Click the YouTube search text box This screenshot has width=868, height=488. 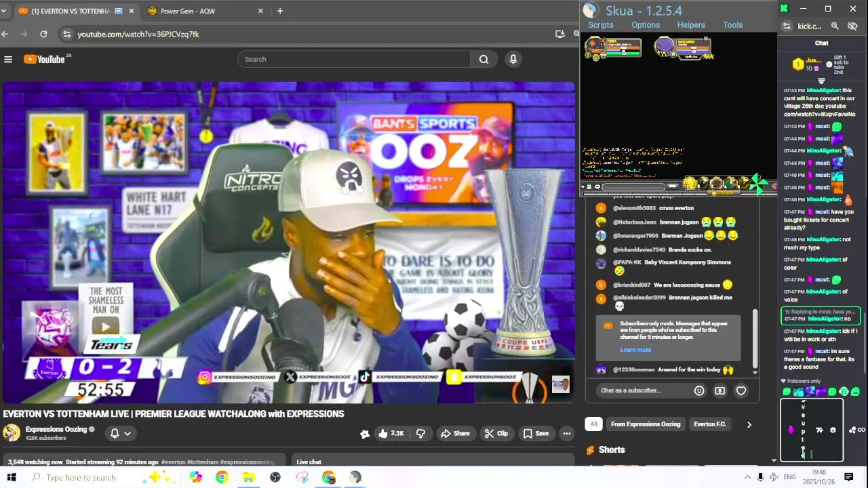coord(354,60)
